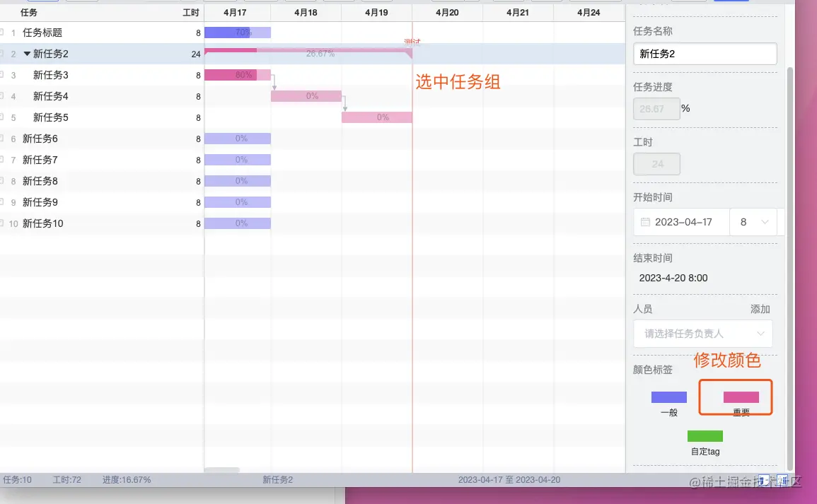Click the 0% progress bar of 新任务7
The image size is (817, 504).
238,160
